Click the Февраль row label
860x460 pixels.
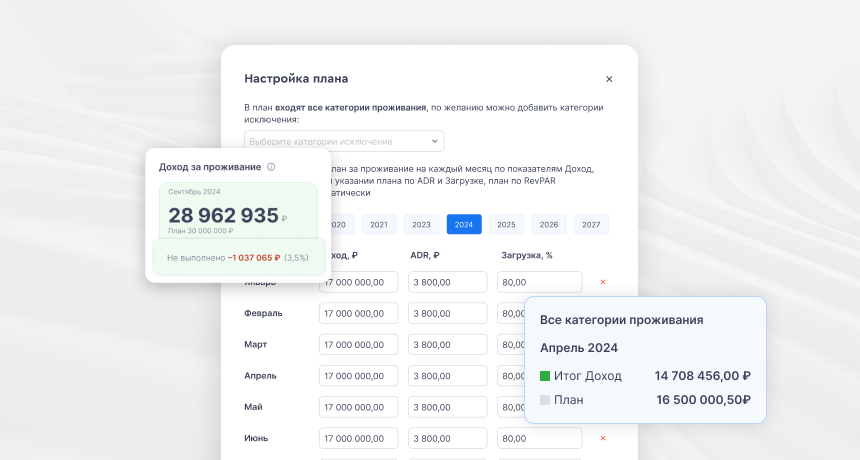(263, 313)
